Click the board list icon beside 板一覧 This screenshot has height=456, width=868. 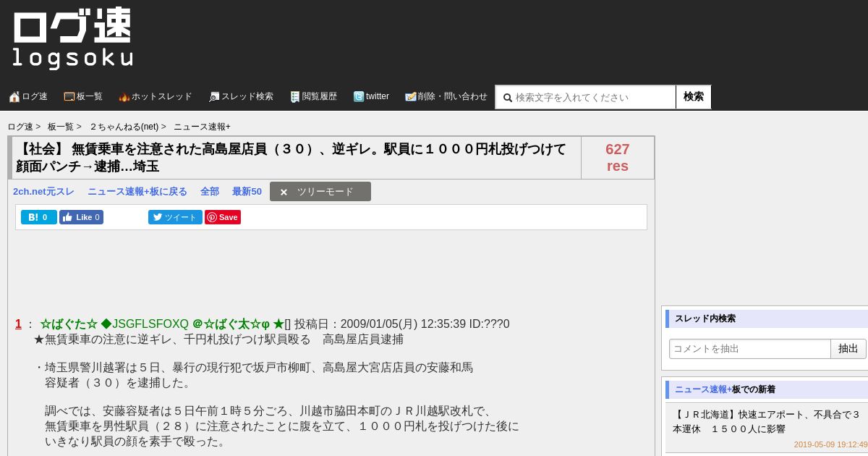coord(69,97)
